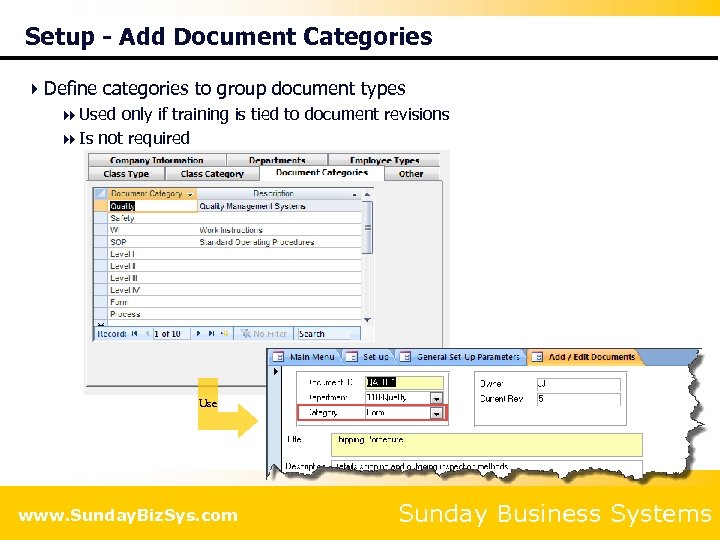The height and width of the screenshot is (540, 720).
Task: Select the Class Type tab
Action: click(126, 174)
